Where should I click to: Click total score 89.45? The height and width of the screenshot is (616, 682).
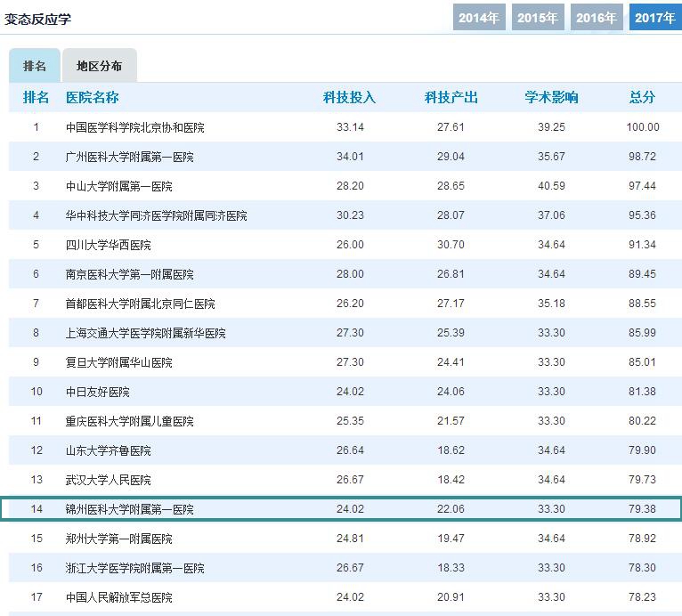[x=643, y=274]
